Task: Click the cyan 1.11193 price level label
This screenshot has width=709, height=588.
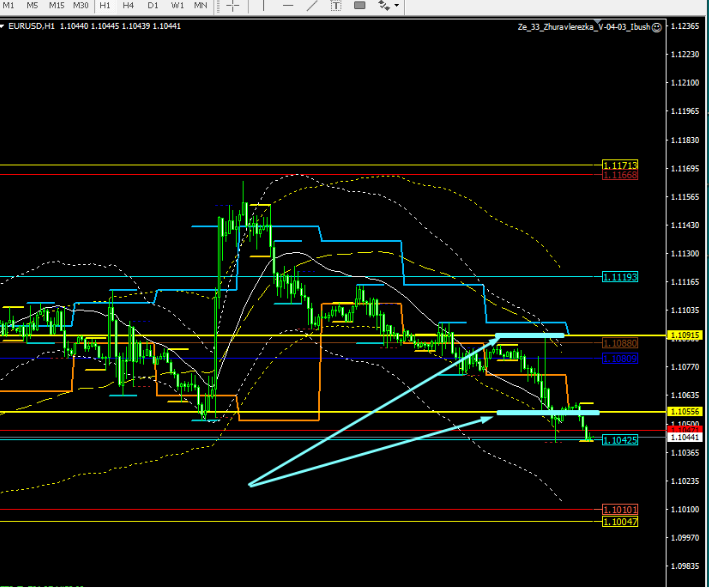Action: [x=620, y=276]
